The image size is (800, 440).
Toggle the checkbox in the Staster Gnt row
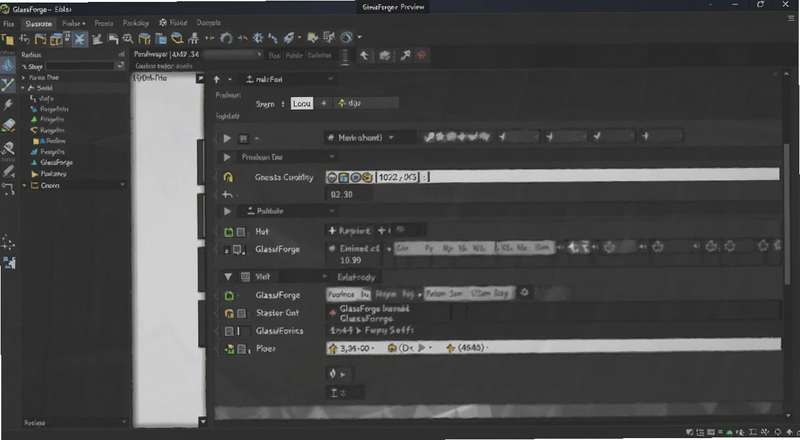(x=241, y=313)
